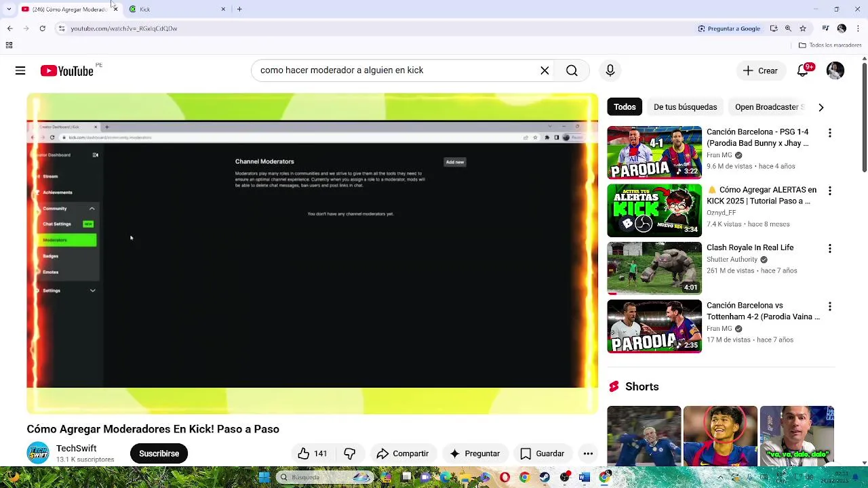Open the tab search dropdown arrow
Screen dimensions: 868x488
coord(8,9)
